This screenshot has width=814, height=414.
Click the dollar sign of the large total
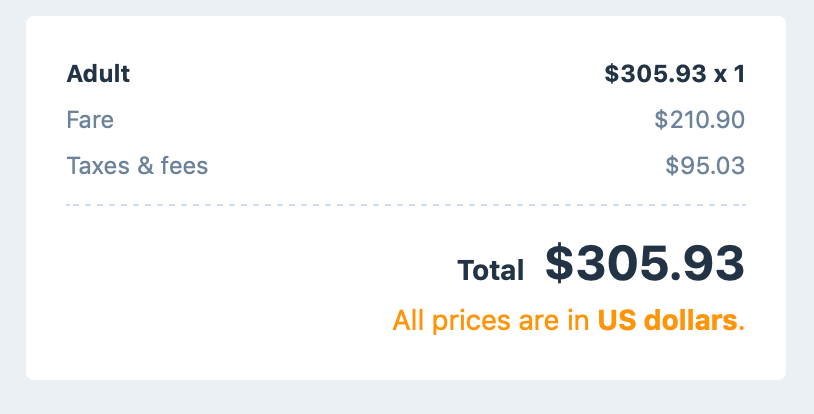point(559,263)
